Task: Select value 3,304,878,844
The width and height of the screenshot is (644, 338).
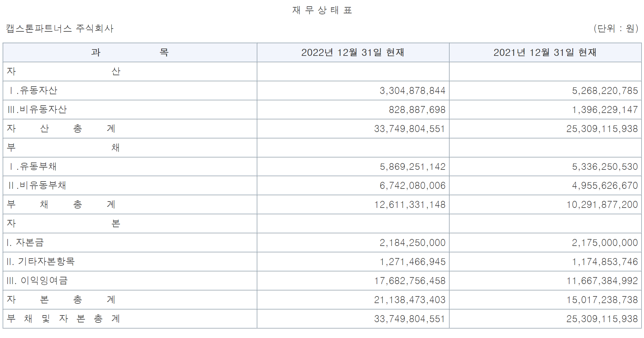Action: pos(412,91)
